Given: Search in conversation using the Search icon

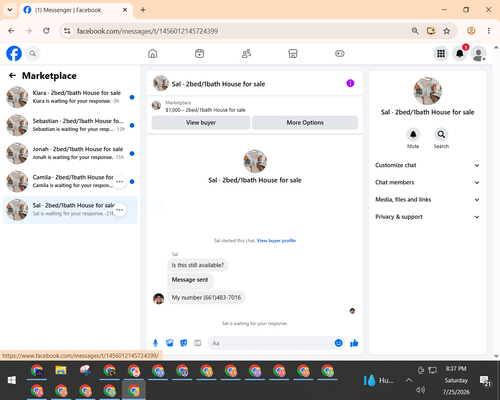Looking at the screenshot, I should (441, 135).
